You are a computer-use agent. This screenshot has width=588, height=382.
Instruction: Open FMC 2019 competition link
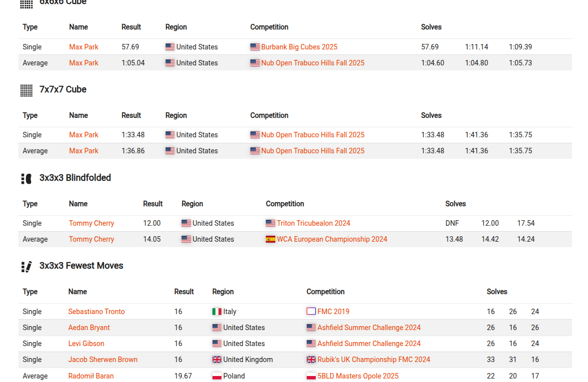coord(333,312)
